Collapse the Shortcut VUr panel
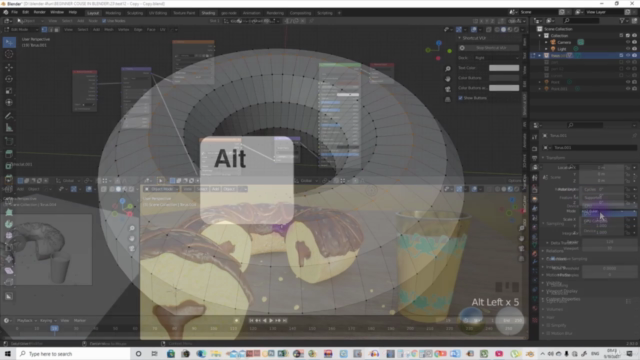 pyautogui.click(x=460, y=38)
